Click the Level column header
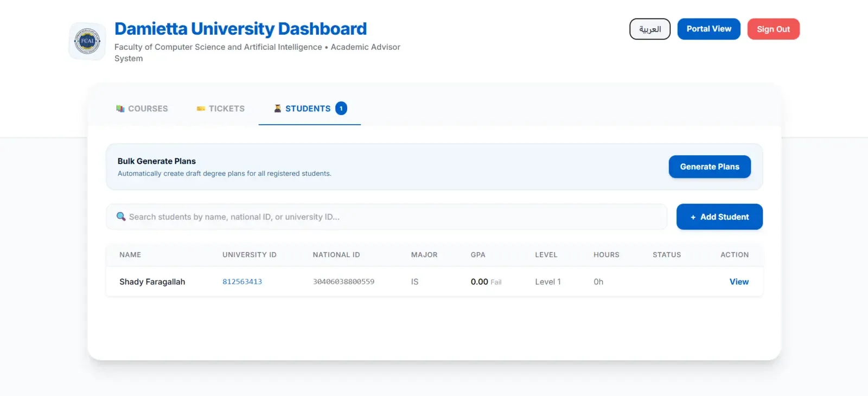This screenshot has height=396, width=868. tap(546, 255)
